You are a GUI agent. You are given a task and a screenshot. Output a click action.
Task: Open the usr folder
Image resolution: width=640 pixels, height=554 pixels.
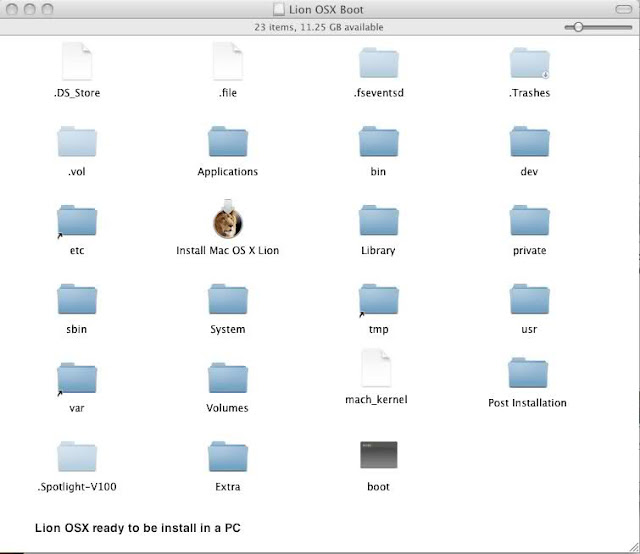pyautogui.click(x=529, y=299)
